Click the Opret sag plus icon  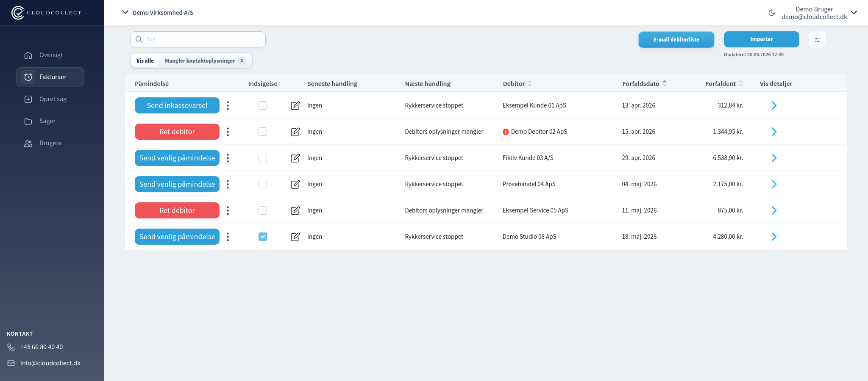click(28, 99)
